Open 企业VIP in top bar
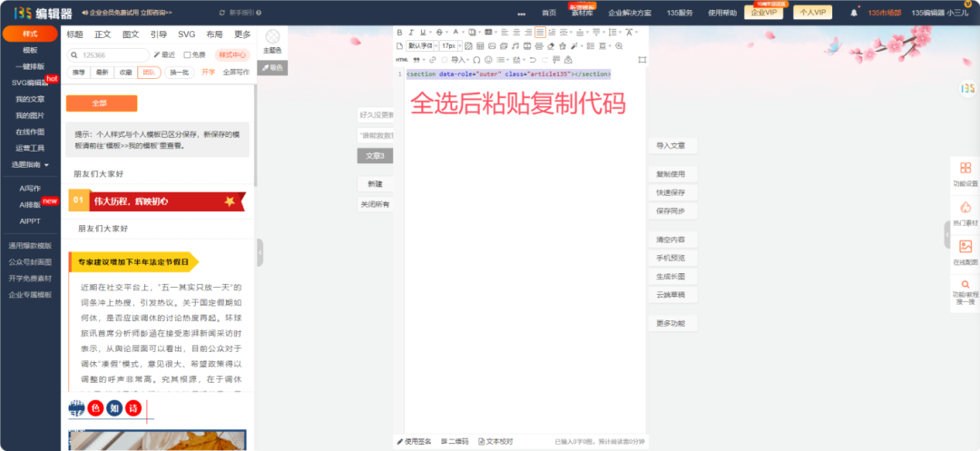This screenshot has width=980, height=451. [763, 13]
